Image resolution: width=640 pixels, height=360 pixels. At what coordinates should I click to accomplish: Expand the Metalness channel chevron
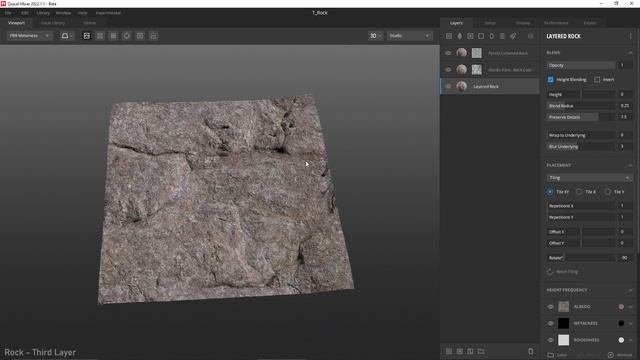pos(631,323)
